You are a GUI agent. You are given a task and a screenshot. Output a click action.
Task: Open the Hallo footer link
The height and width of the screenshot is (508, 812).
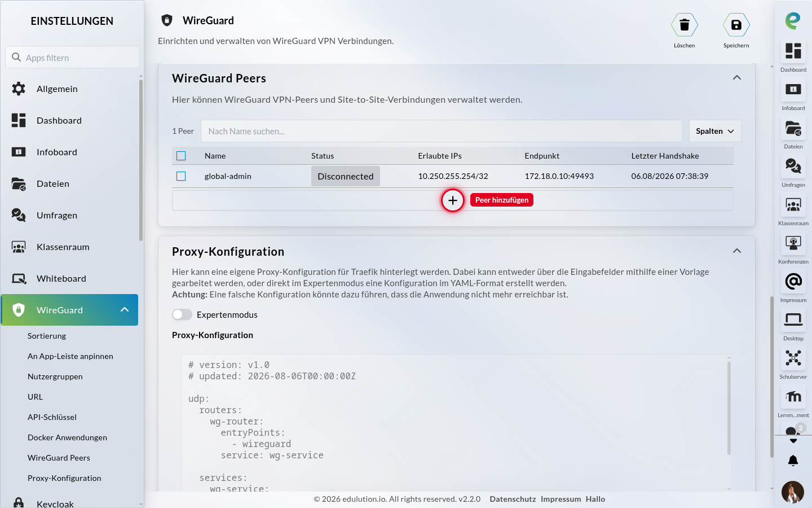pos(595,499)
